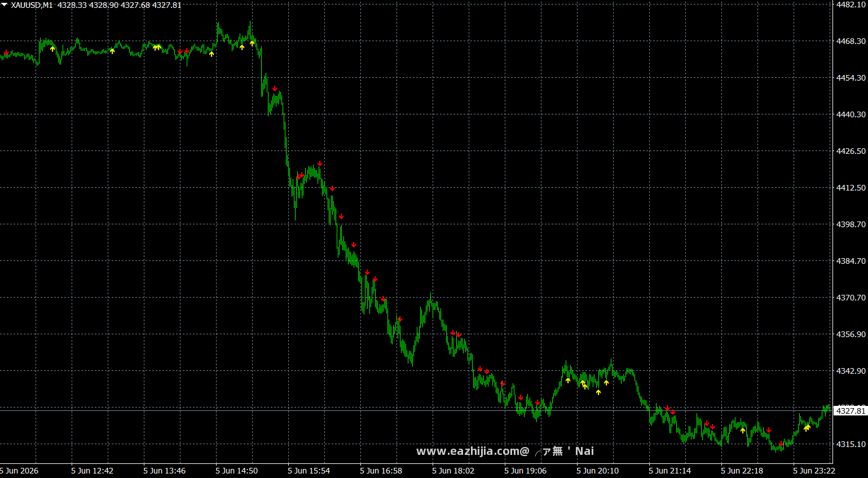Select red sell arrow at 4412.50 level
This screenshot has height=478, width=868.
pyautogui.click(x=332, y=188)
